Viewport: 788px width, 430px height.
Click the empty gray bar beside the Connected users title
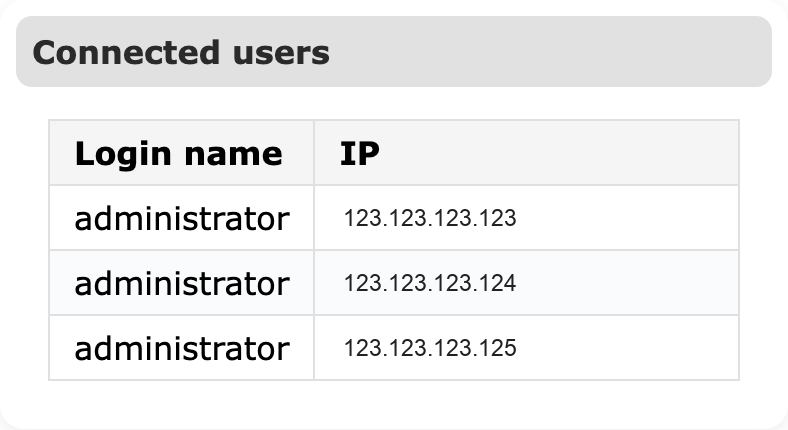[x=550, y=52]
